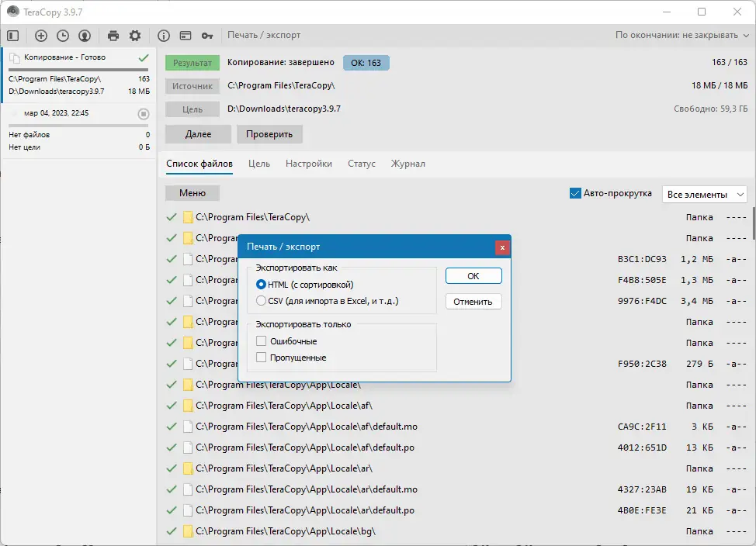Click stop icon next to мар 04 entry
Image resolution: width=756 pixels, height=546 pixels.
click(x=143, y=114)
